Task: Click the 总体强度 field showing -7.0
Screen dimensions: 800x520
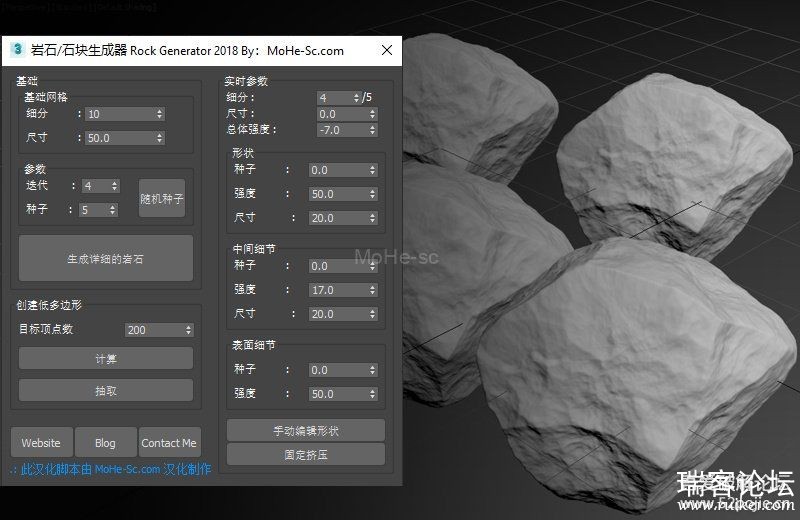Action: [341, 130]
